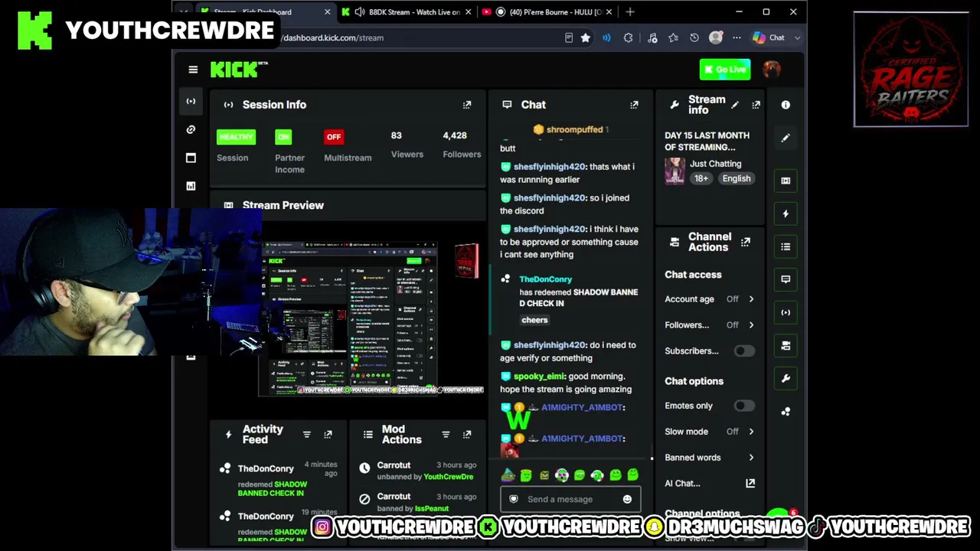
Task: Click YouthCrewDre link in Mod Actions
Action: 449,477
